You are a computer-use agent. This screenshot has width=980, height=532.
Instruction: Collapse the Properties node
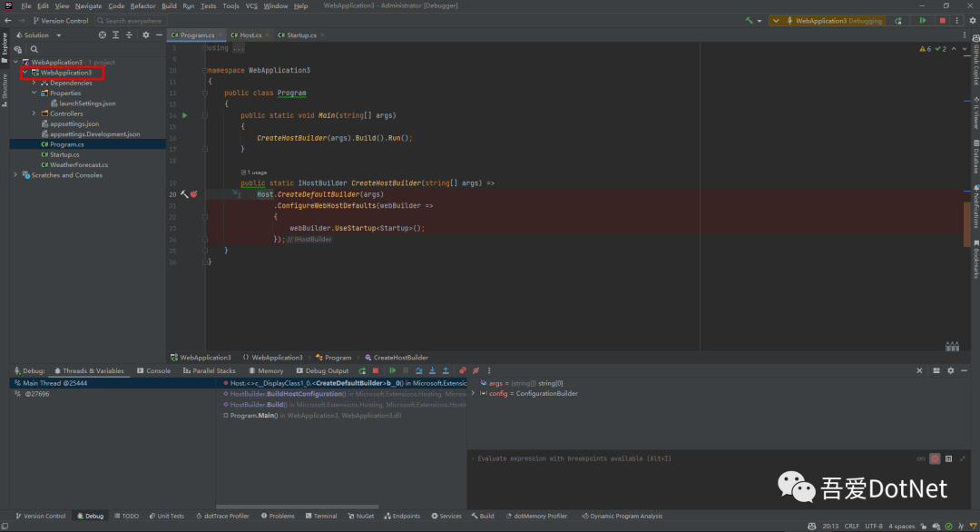[x=34, y=94]
